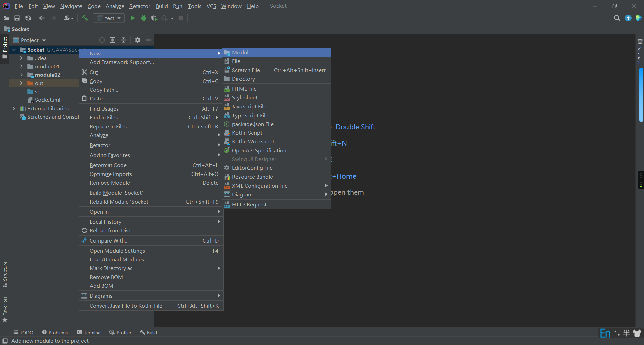Expand the module02 folder
The image size is (644, 345).
pos(21,75)
